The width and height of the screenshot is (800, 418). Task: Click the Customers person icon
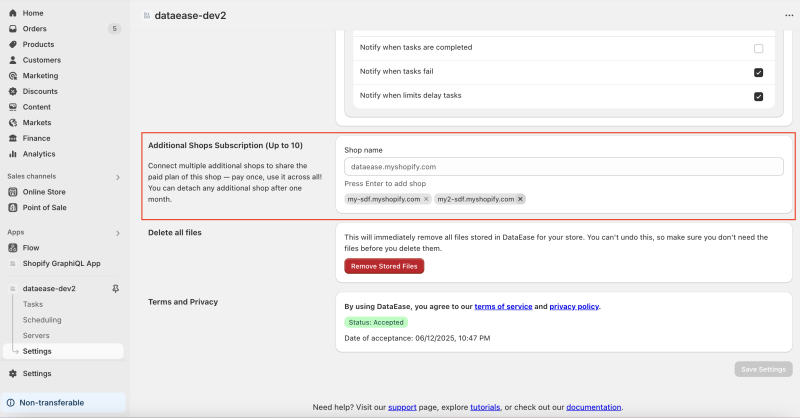pos(13,60)
